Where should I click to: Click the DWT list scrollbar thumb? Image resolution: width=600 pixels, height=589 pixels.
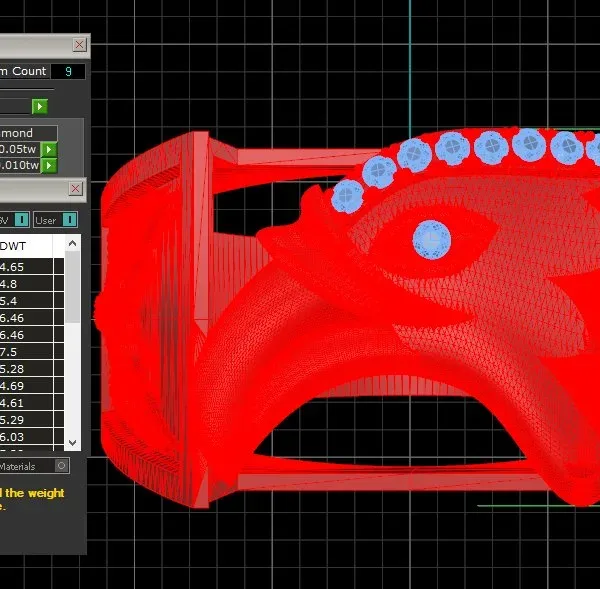(72, 287)
